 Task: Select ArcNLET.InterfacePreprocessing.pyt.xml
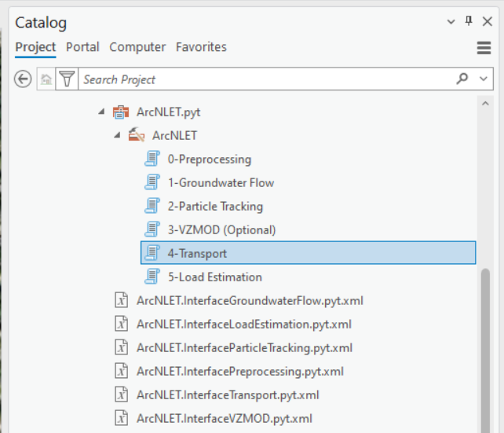click(239, 372)
